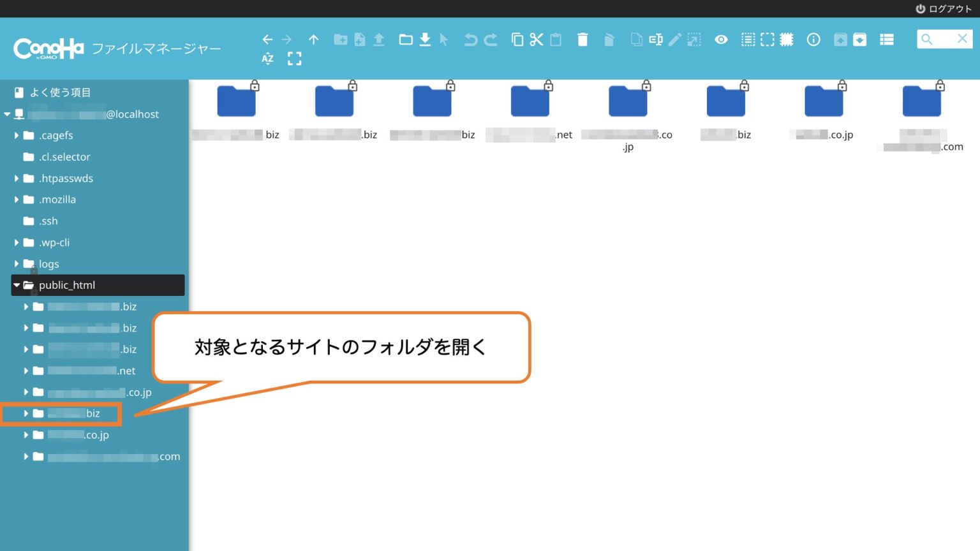Expand the .wp-cli folder
Screen dimensions: 980x551
coord(16,242)
